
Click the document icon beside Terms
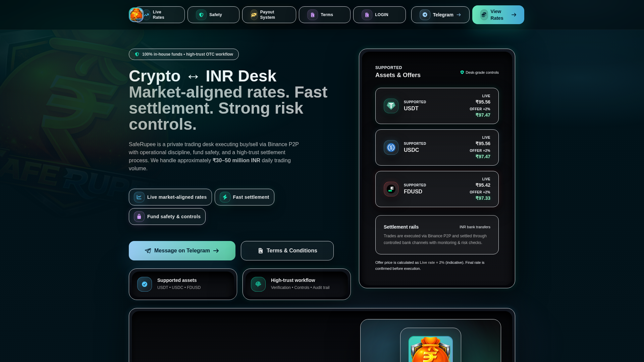pyautogui.click(x=313, y=15)
